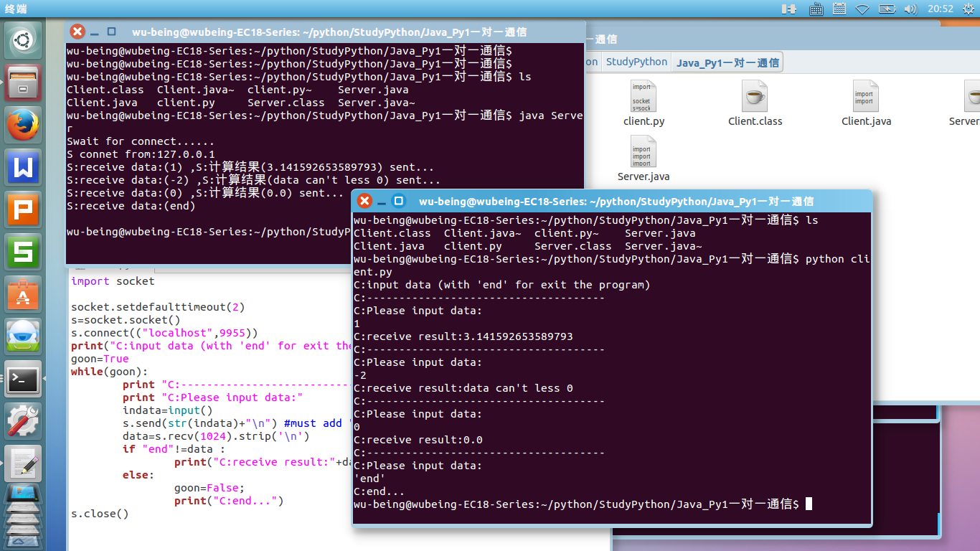Click 'goon=False;' line in the editor
Viewport: 980px width, 551px height.
point(209,488)
